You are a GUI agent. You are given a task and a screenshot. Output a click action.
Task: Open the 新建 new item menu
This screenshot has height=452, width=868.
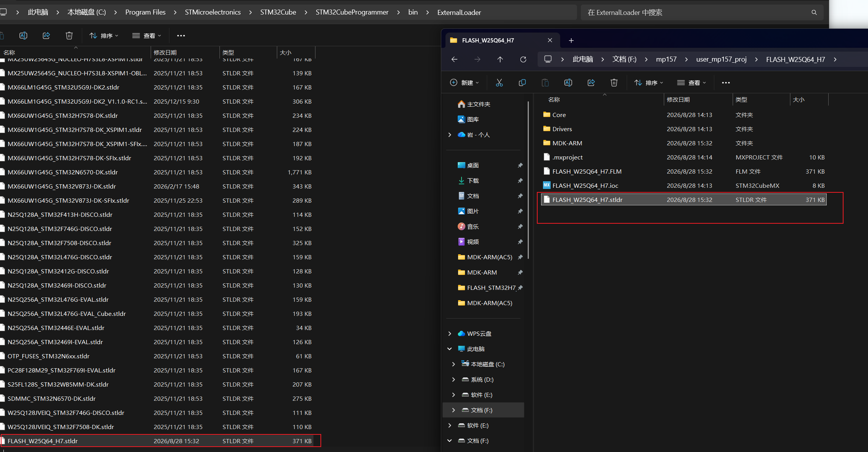tap(464, 83)
